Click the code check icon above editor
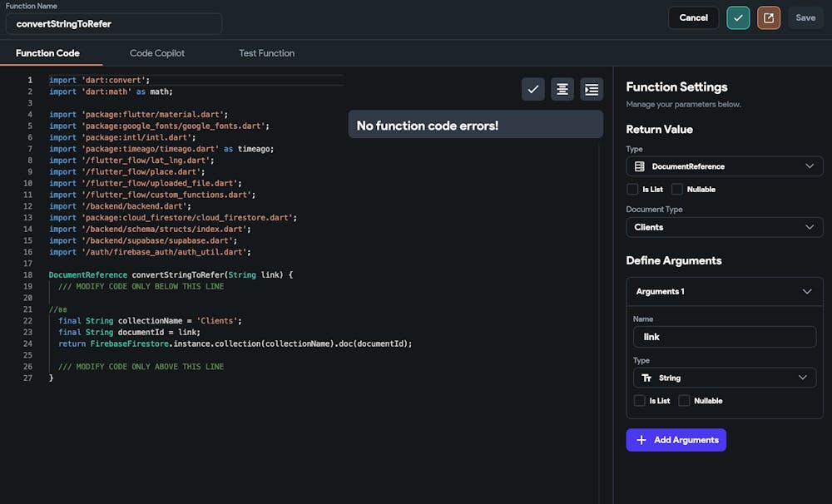 533,89
